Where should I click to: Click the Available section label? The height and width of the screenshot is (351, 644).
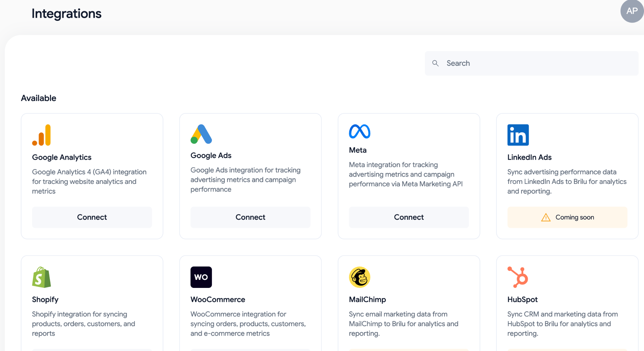click(39, 98)
